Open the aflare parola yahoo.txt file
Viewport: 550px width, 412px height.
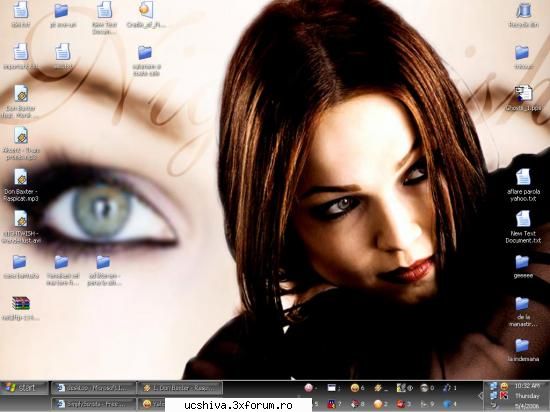pyautogui.click(x=523, y=177)
